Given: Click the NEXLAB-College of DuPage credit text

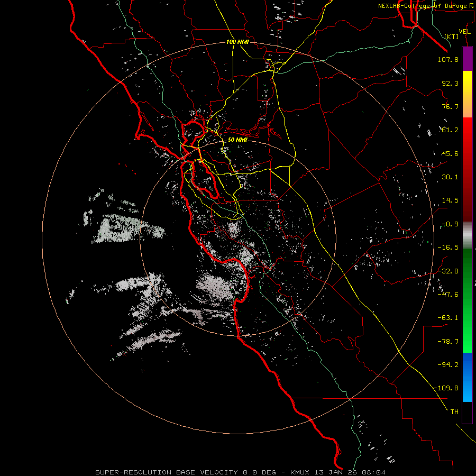Looking at the screenshot, I should [x=422, y=6].
